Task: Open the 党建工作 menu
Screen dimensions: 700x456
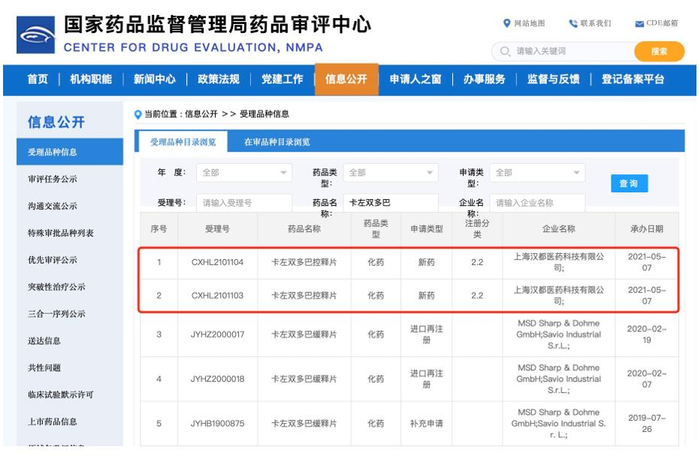Action: [x=282, y=79]
